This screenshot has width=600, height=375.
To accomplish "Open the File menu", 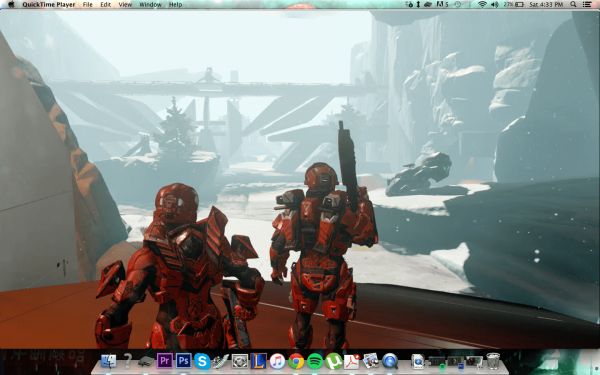I will (x=88, y=5).
